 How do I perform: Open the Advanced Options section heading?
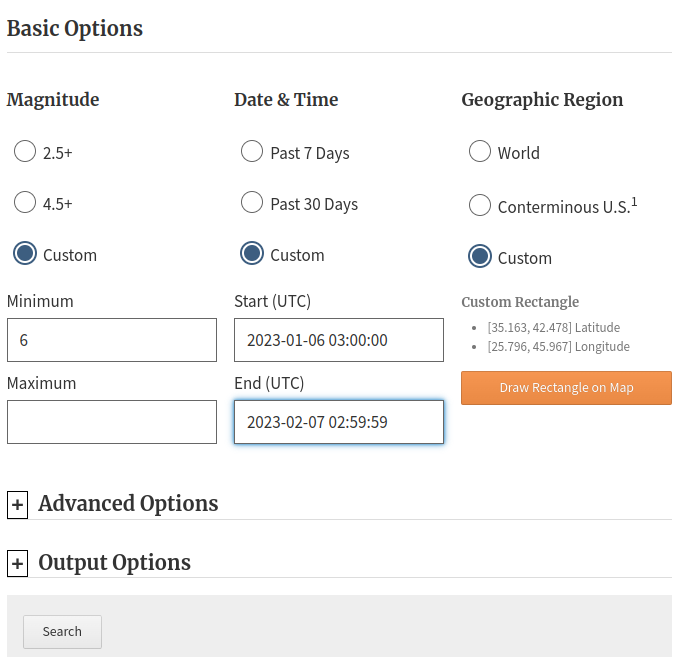pos(128,503)
